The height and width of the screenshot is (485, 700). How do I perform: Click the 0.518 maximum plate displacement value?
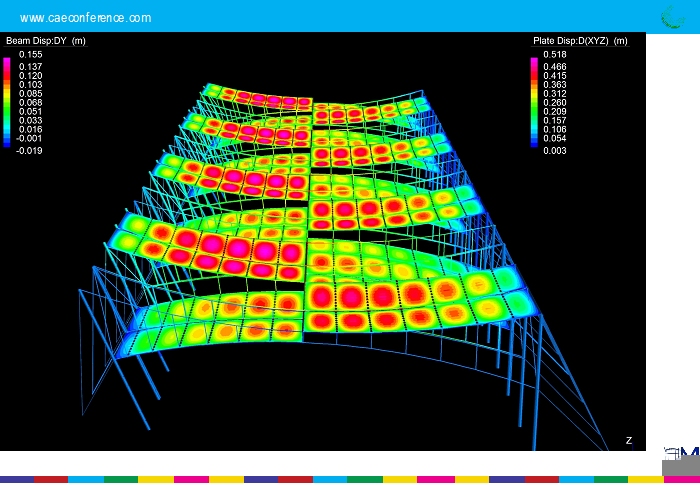(x=554, y=54)
